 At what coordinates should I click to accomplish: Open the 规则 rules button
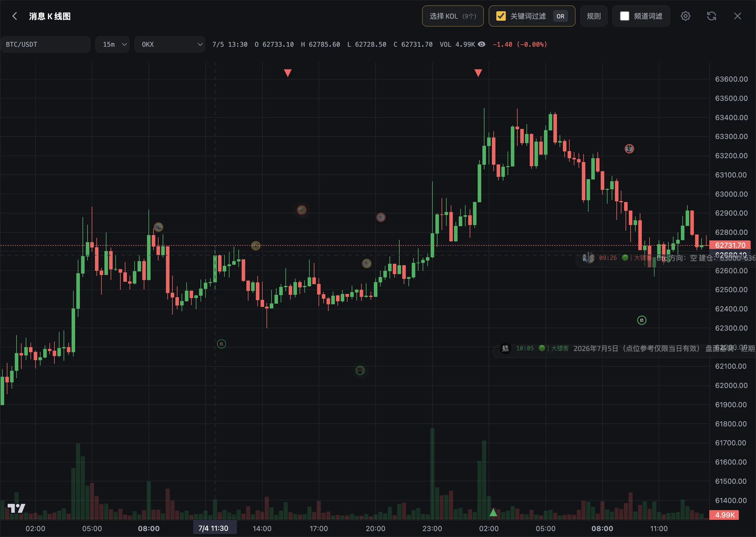594,16
